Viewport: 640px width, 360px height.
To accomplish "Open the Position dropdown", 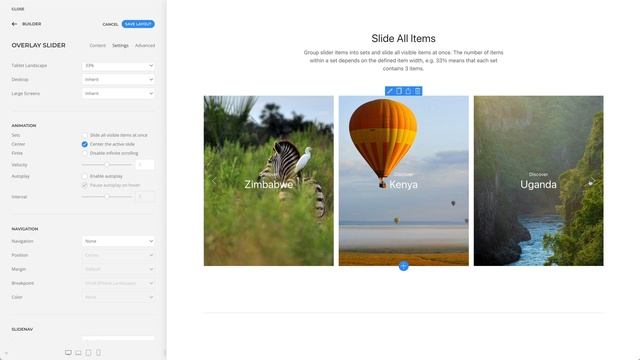I will point(118,255).
